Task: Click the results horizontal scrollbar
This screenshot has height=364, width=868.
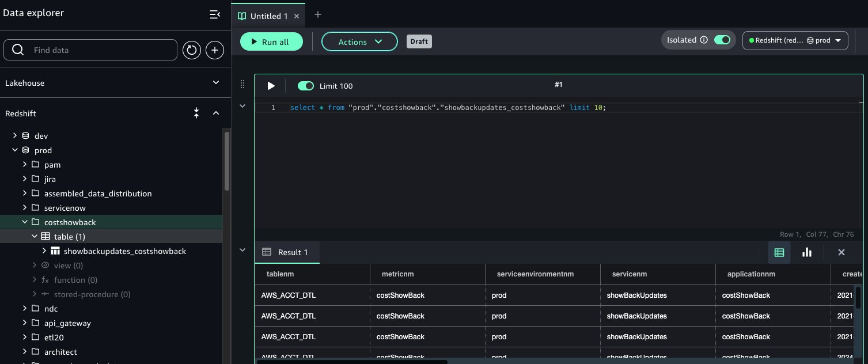Action: pos(351,362)
